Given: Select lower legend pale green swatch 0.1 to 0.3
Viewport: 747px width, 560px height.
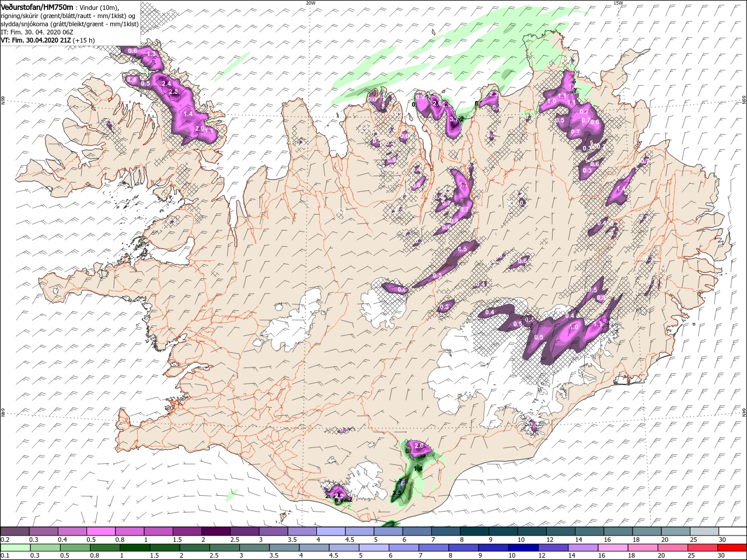Looking at the screenshot, I should coord(15,548).
